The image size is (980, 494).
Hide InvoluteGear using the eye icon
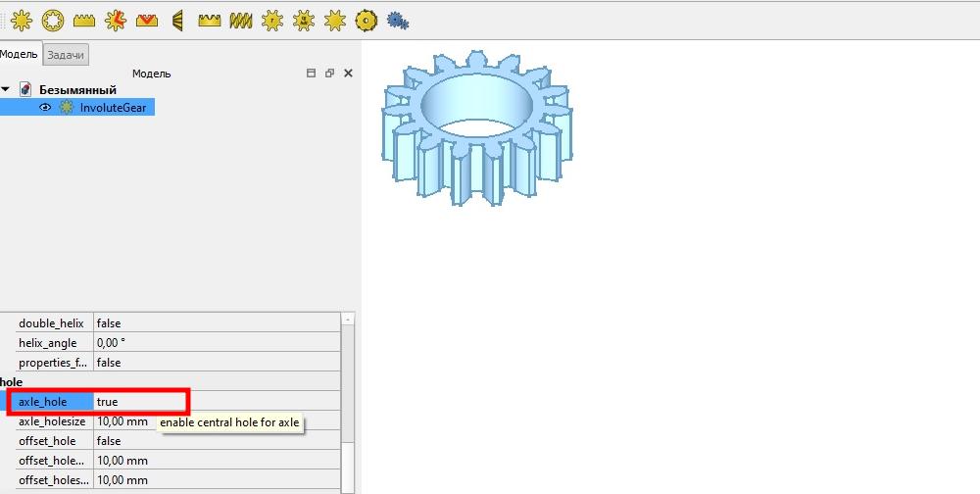[x=45, y=108]
